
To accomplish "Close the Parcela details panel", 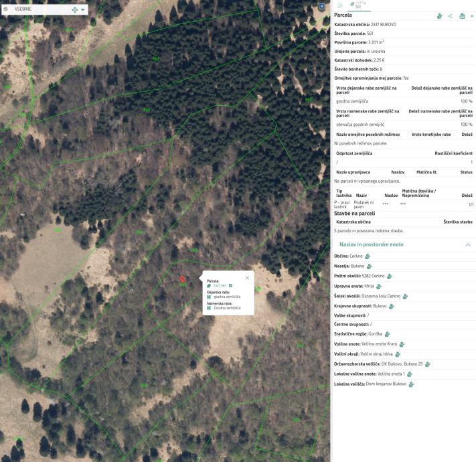I will [471, 15].
